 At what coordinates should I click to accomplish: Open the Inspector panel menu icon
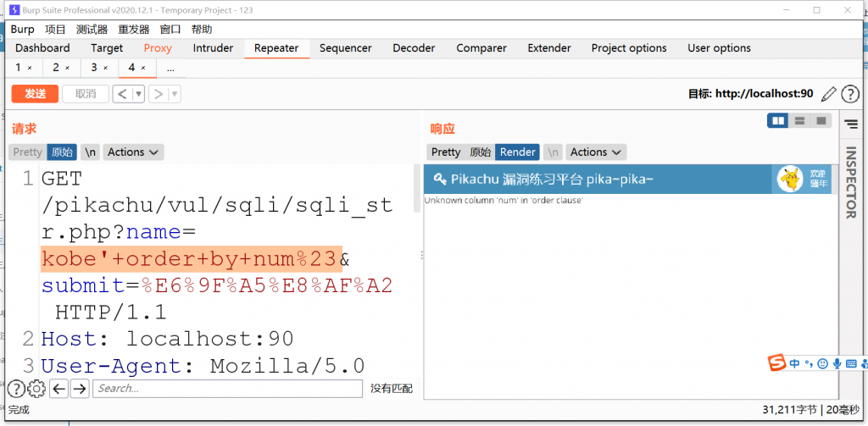click(852, 124)
